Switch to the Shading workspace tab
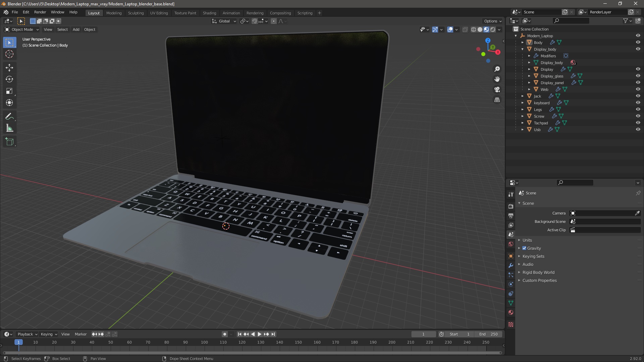644x362 pixels. 209,13
